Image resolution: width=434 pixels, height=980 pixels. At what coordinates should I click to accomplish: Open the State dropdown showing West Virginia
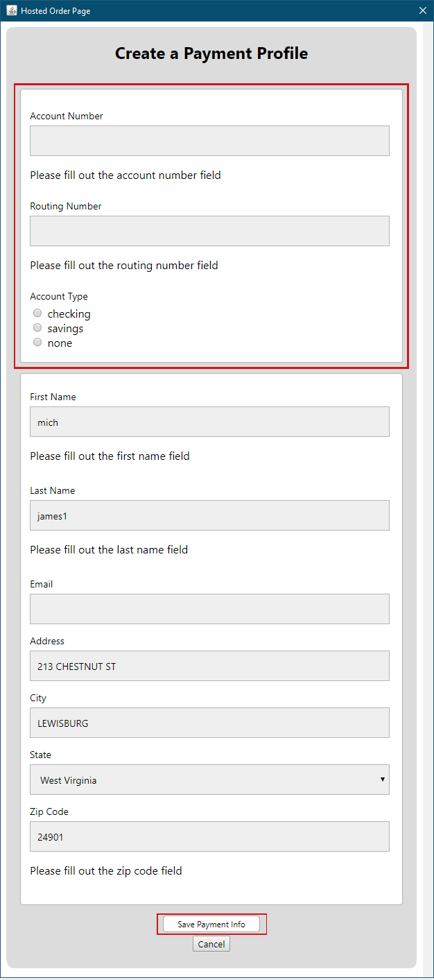(209, 780)
